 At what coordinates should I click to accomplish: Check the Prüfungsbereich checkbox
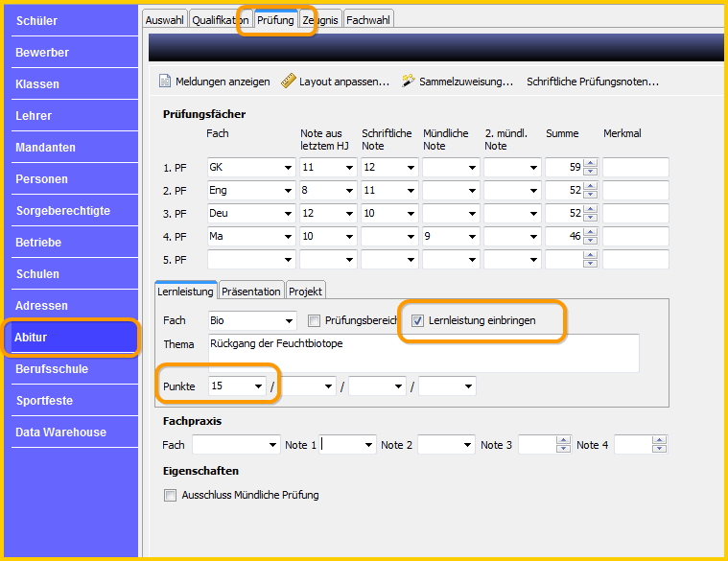point(314,320)
